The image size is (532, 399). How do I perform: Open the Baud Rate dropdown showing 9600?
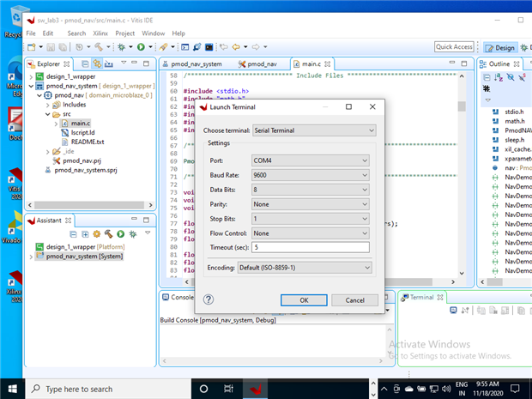[310, 175]
